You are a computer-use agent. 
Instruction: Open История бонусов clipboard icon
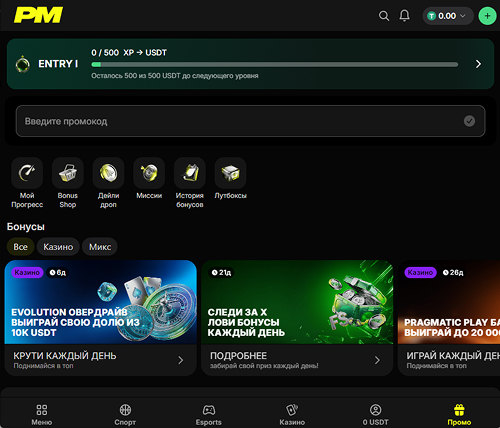[190, 173]
